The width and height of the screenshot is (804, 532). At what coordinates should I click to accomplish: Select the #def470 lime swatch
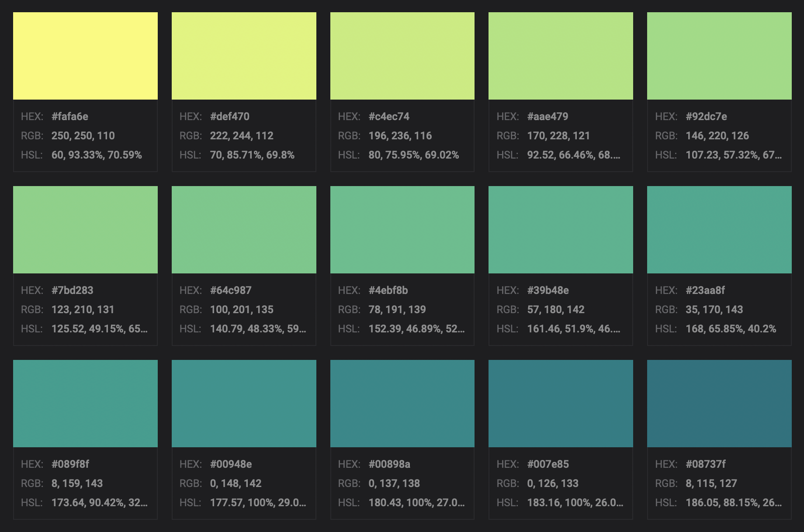click(x=244, y=56)
